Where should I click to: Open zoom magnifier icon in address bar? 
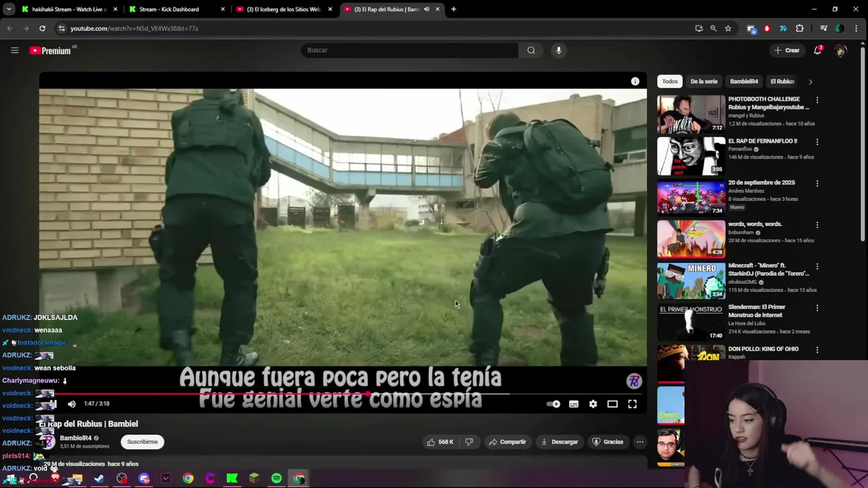point(713,28)
